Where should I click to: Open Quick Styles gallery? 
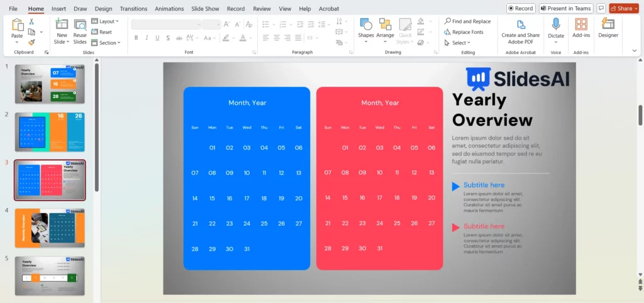pyautogui.click(x=405, y=31)
